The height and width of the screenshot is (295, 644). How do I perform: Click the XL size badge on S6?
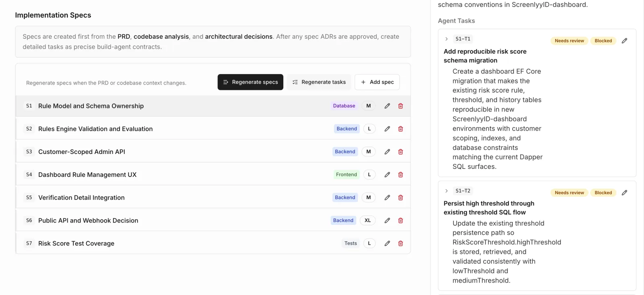click(367, 220)
